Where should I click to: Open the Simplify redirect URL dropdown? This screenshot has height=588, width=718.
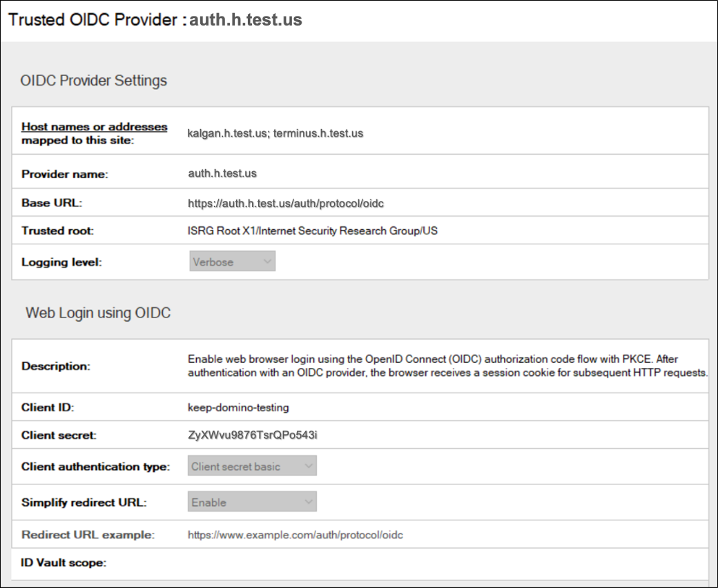(x=252, y=502)
